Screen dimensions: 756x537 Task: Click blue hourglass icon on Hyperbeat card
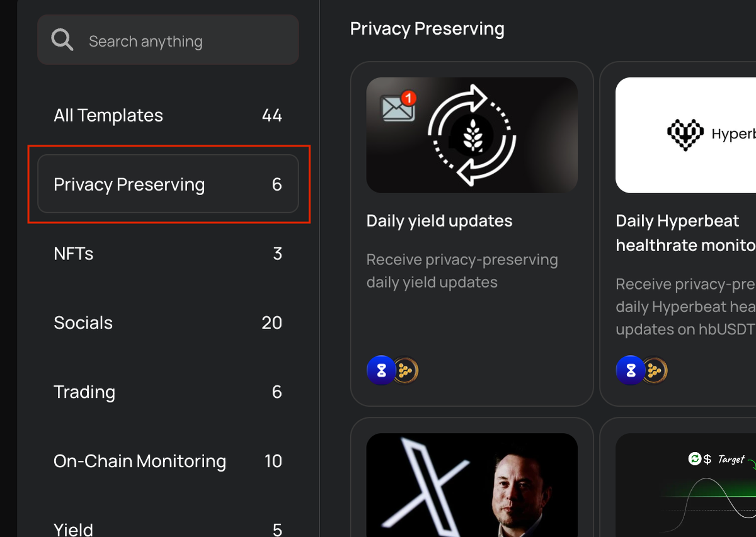pyautogui.click(x=630, y=371)
